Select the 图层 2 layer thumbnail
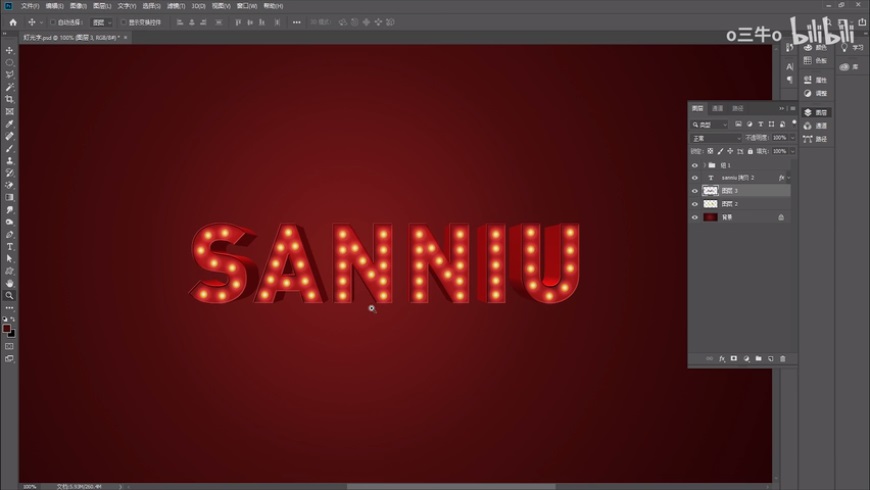 point(710,203)
